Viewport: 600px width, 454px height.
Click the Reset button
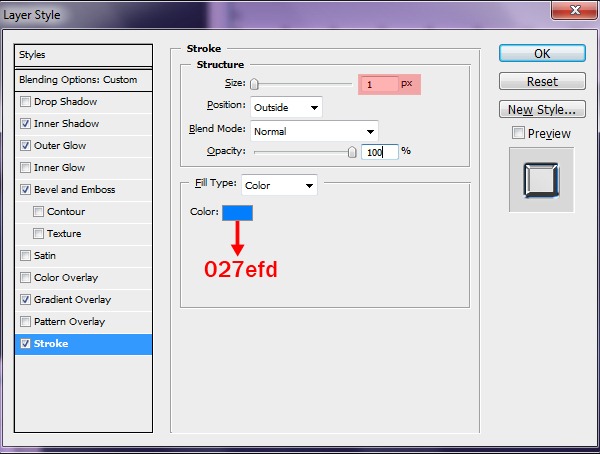click(x=542, y=81)
